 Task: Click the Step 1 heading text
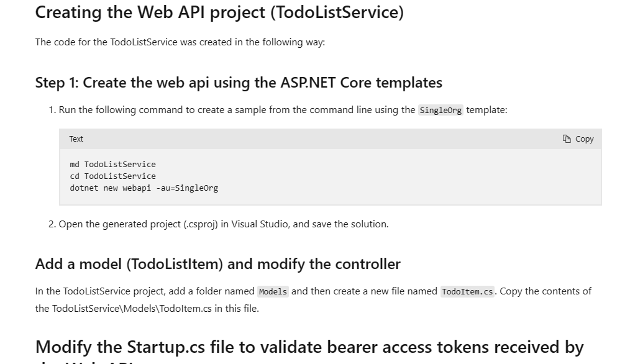point(239,83)
